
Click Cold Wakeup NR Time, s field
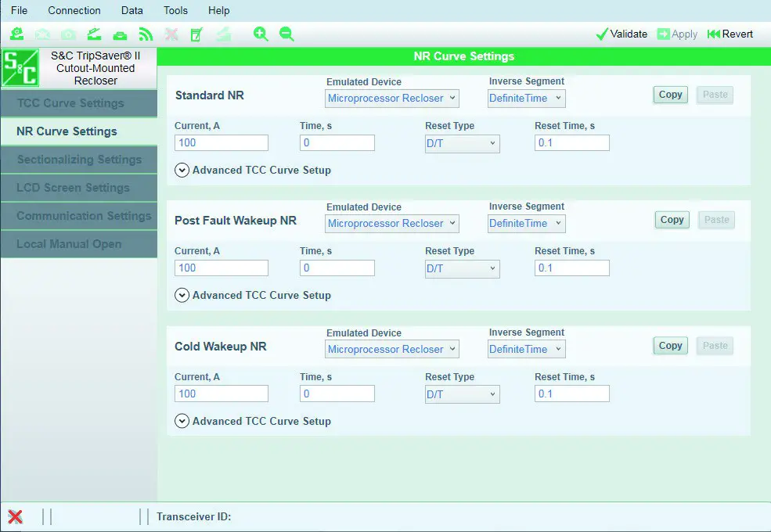337,394
